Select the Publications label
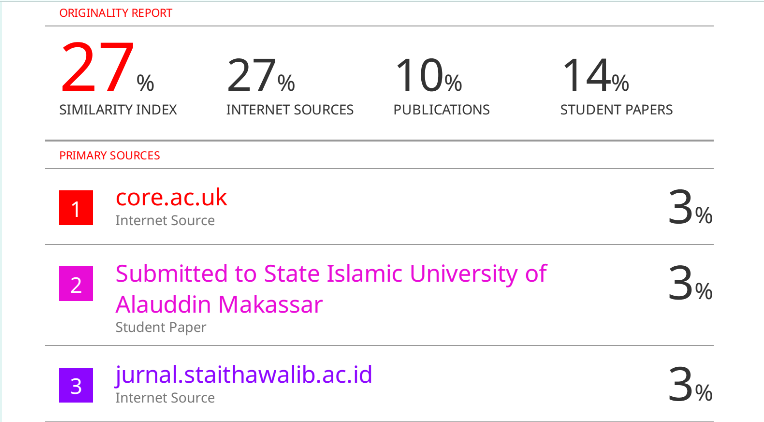 (x=441, y=110)
